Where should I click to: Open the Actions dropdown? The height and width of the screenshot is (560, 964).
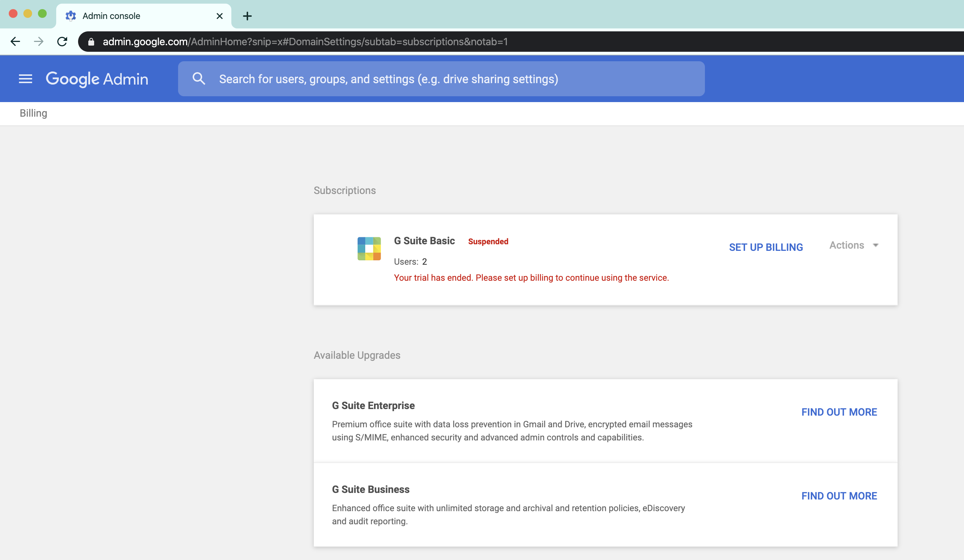854,245
